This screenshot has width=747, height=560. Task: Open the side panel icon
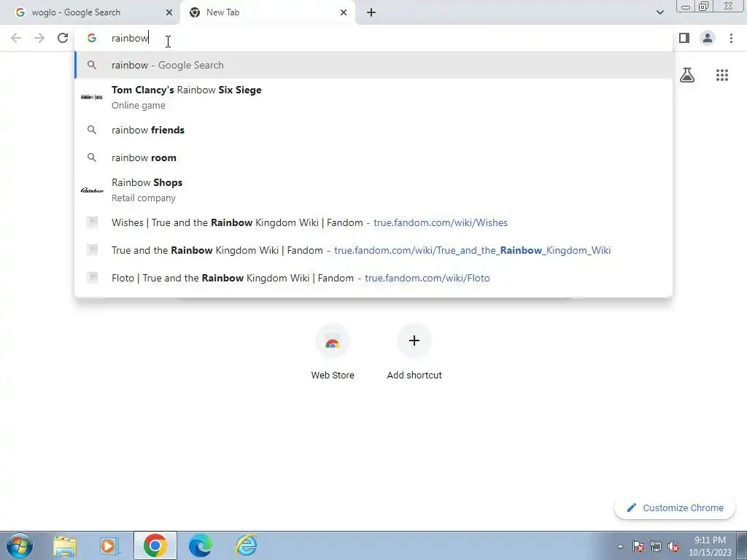684,38
